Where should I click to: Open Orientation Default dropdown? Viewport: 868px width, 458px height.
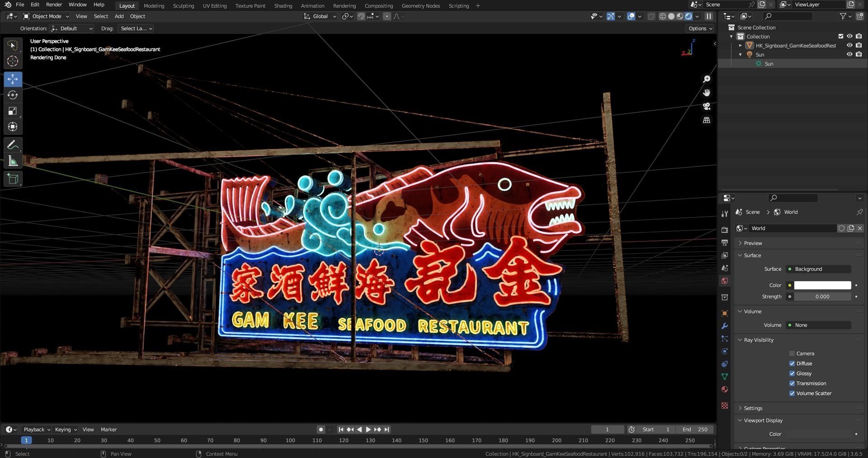point(71,28)
